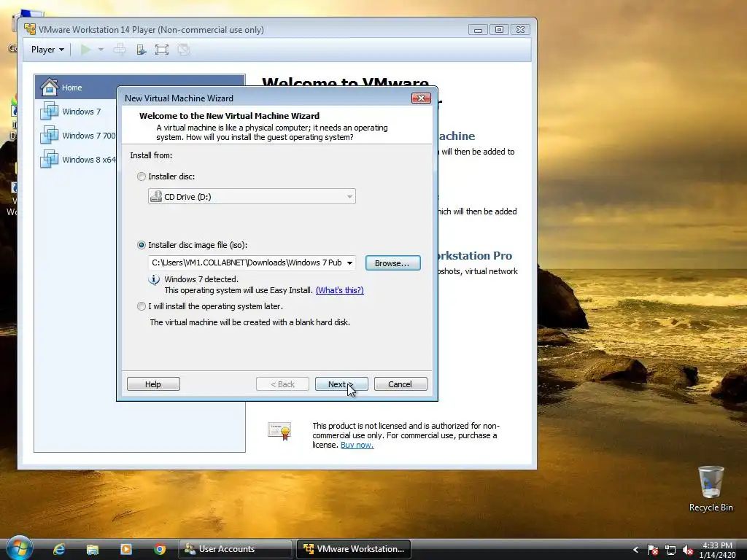This screenshot has height=560, width=747.
Task: Click the Action Center flag tray icon
Action: click(x=653, y=550)
